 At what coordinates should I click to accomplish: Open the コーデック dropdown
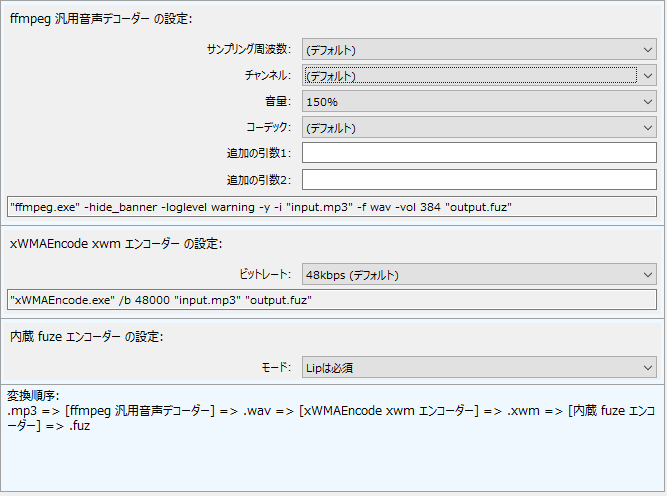point(479,128)
